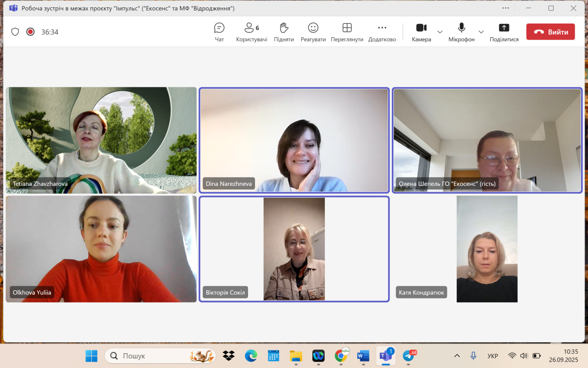Expand the microphone options dropdown arrow
The image size is (588, 368).
(481, 32)
